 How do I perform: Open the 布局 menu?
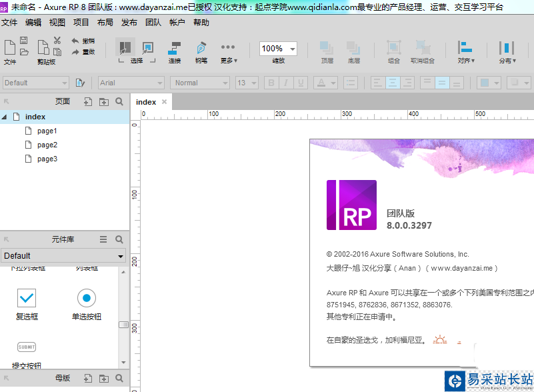(105, 23)
